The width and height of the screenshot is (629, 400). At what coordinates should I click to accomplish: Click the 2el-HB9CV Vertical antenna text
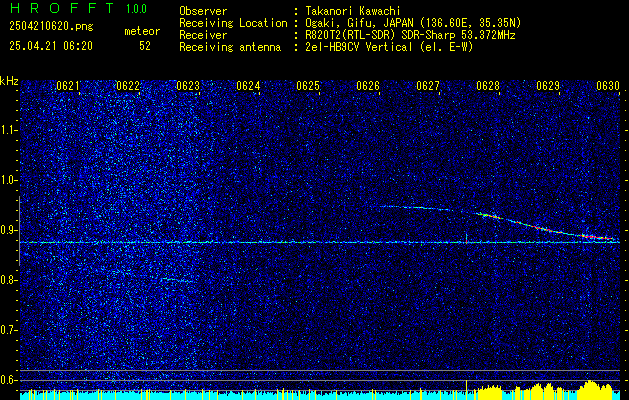(x=389, y=47)
